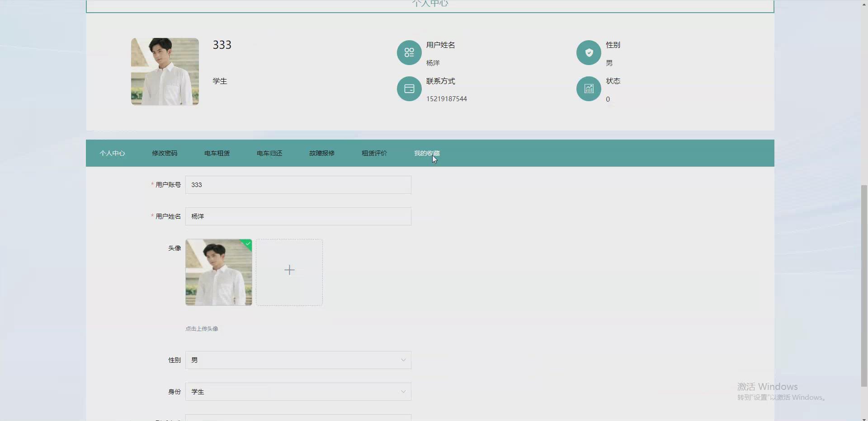The height and width of the screenshot is (421, 868).
Task: Click the uploaded avatar thumbnail in form
Action: click(219, 272)
